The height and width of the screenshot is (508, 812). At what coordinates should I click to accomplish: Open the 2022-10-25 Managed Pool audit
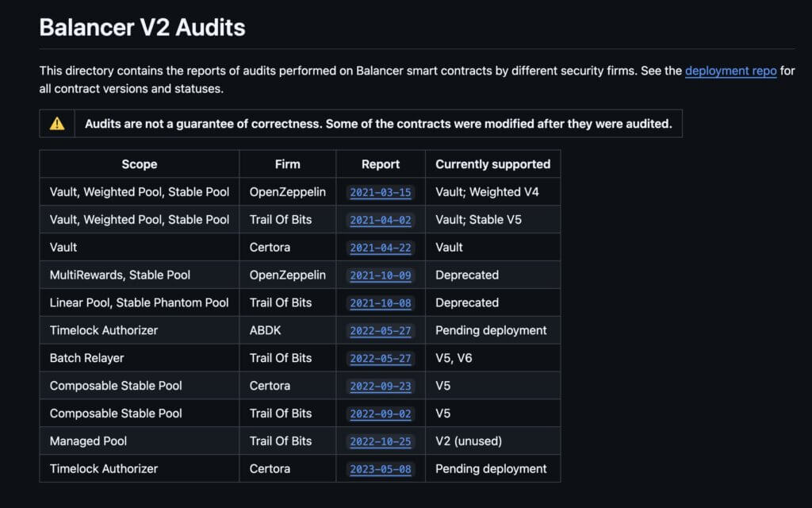click(x=380, y=441)
